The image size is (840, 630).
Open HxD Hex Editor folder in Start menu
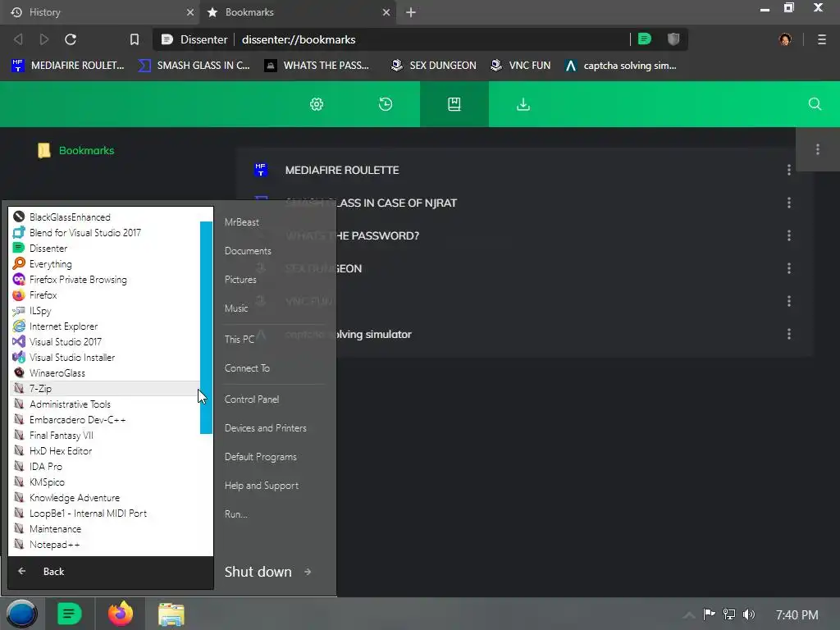pos(104,451)
